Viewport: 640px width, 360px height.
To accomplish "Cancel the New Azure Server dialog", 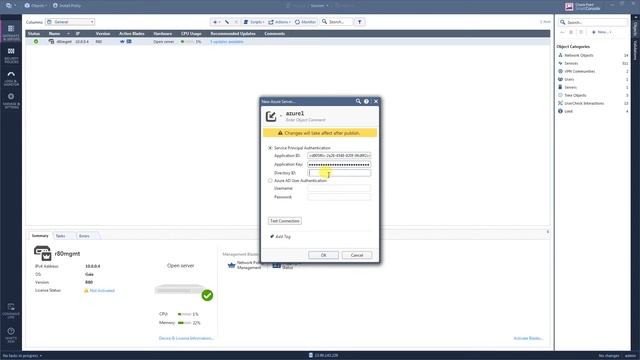I will pyautogui.click(x=357, y=255).
